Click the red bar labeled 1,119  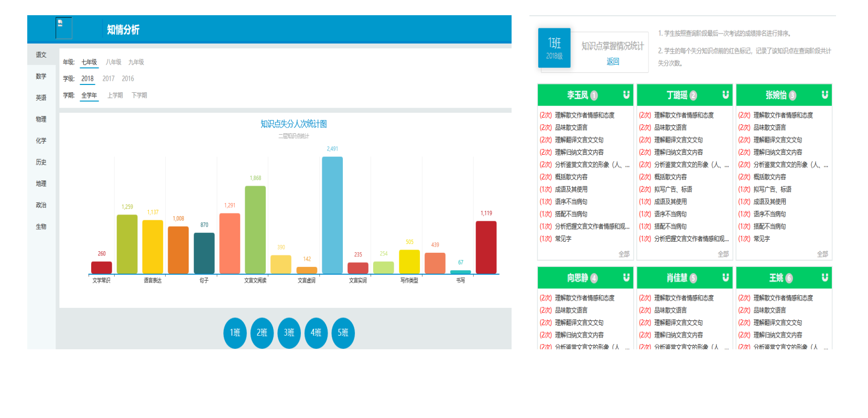click(486, 248)
